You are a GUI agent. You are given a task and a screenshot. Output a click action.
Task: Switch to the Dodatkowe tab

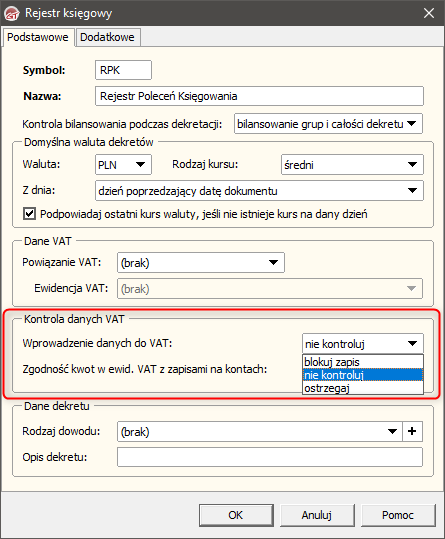[107, 37]
